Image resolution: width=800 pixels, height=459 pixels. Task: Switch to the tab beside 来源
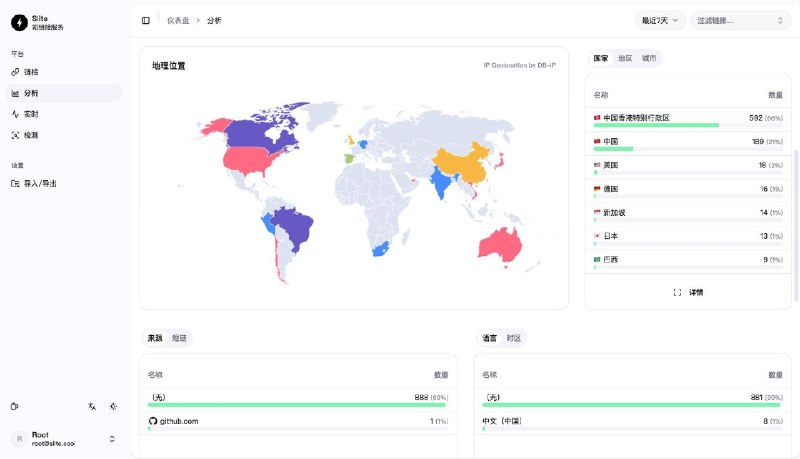179,338
